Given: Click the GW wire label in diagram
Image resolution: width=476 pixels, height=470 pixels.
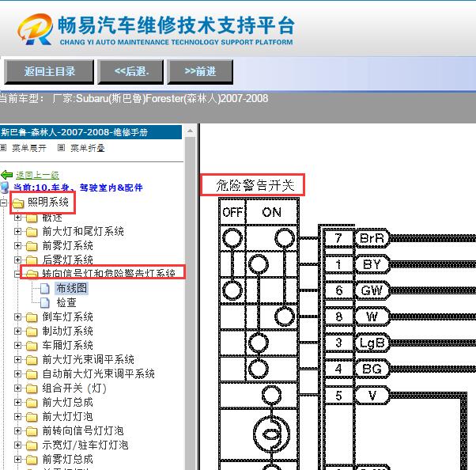Looking at the screenshot, I should 372,290.
